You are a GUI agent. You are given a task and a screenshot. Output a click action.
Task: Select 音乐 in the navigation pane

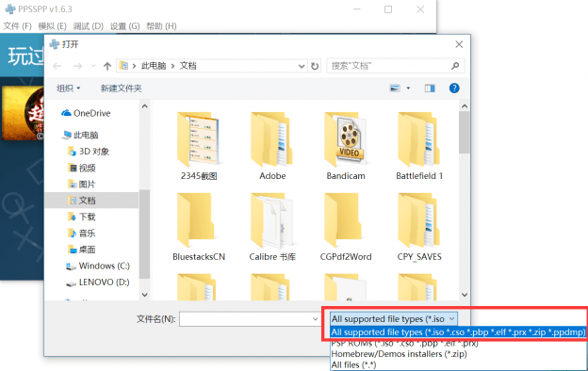[x=82, y=234]
